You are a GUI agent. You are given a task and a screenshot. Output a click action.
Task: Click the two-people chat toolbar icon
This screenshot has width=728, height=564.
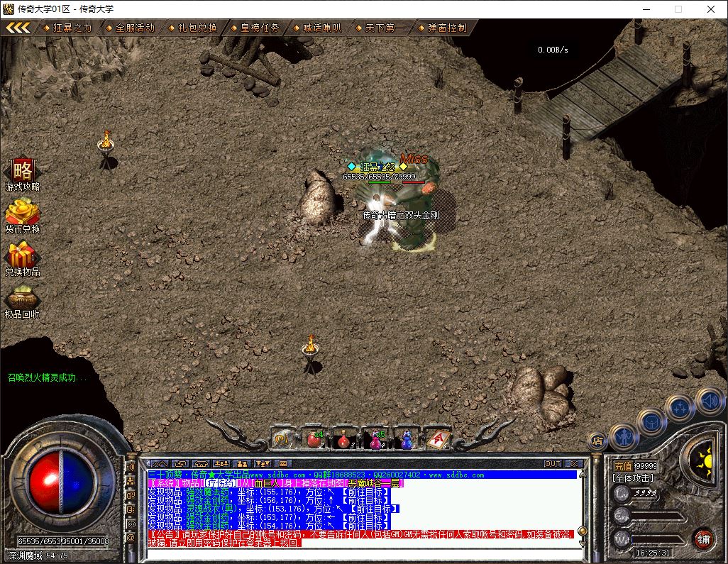(x=243, y=464)
